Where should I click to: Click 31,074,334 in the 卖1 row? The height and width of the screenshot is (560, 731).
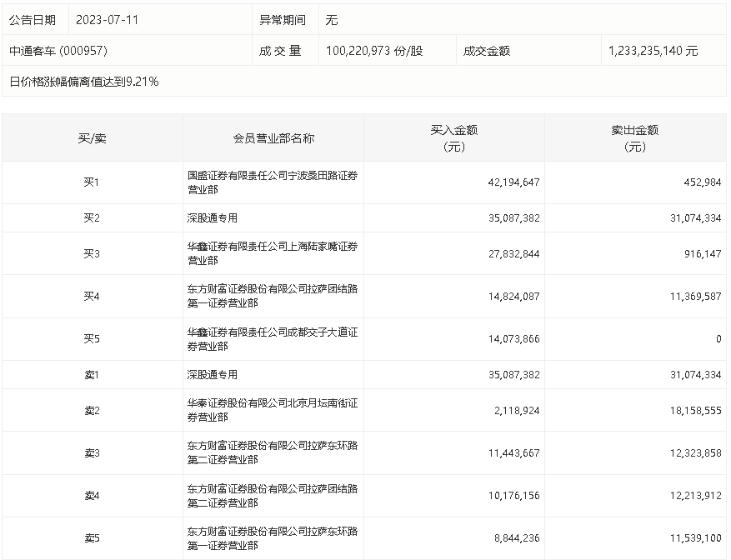[x=695, y=375]
